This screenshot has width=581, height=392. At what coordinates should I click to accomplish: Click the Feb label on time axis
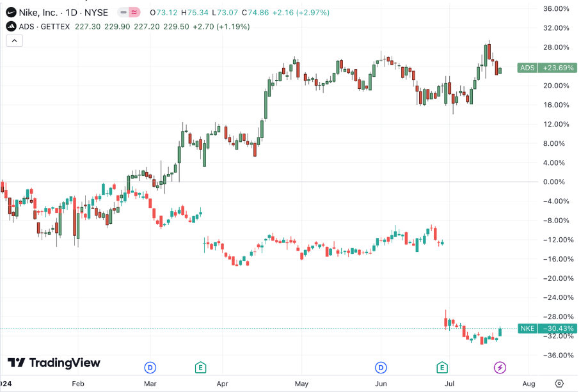click(x=78, y=384)
